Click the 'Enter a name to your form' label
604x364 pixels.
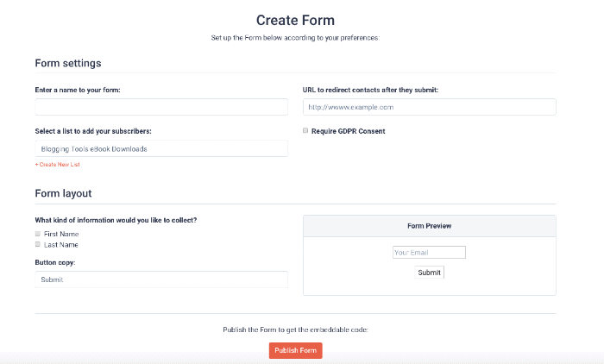(78, 90)
